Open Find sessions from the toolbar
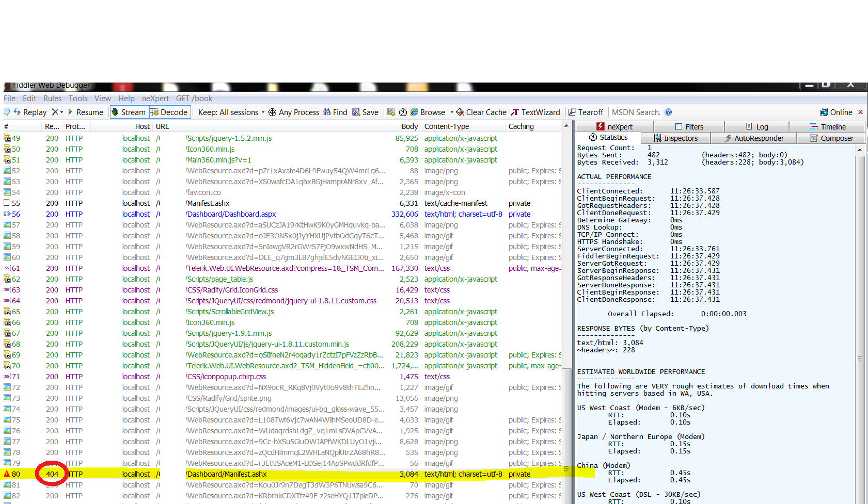The height and width of the screenshot is (504, 868). [x=335, y=112]
